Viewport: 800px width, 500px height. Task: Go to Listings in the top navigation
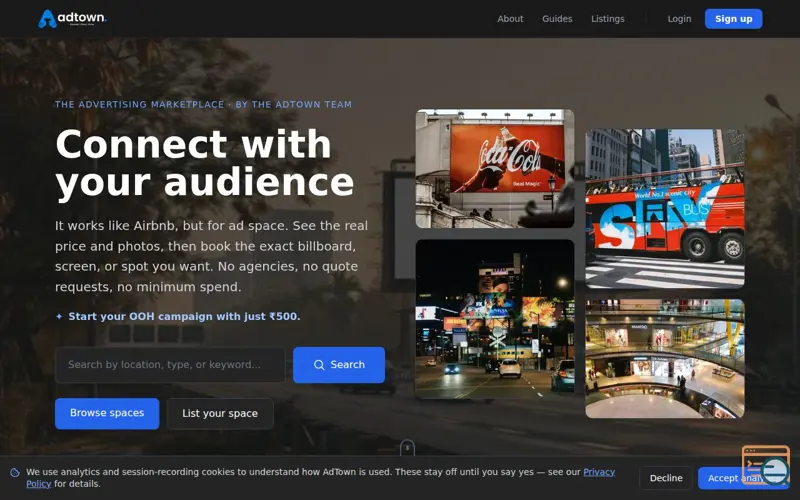click(608, 19)
